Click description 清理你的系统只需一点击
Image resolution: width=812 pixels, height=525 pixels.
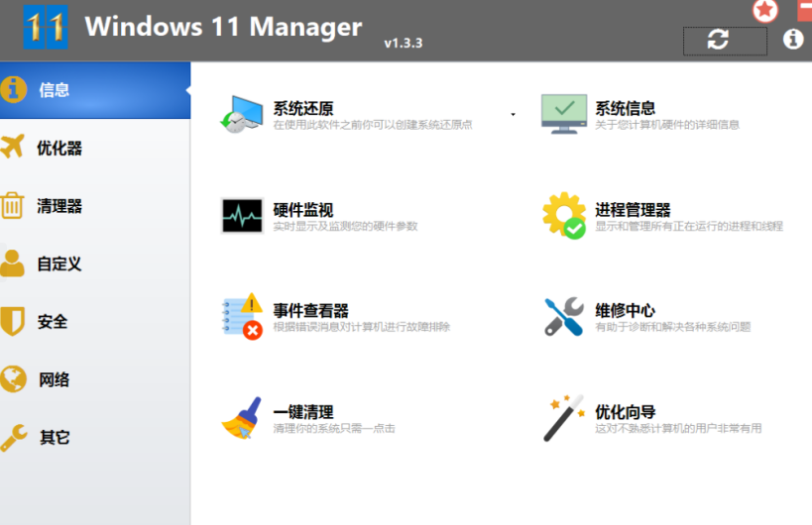click(334, 428)
